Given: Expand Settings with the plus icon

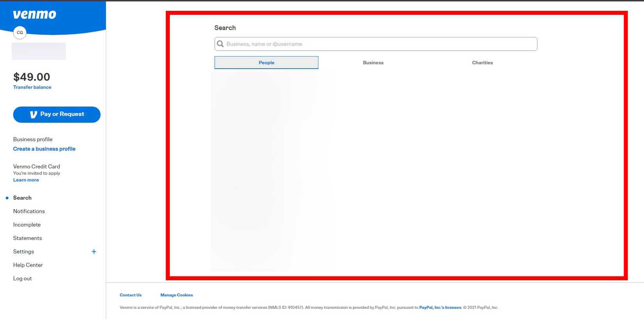Looking at the screenshot, I should click(94, 252).
